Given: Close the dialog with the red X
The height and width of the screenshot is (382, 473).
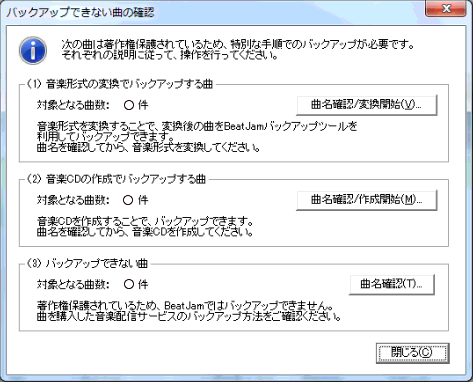Looking at the screenshot, I should 446,9.
